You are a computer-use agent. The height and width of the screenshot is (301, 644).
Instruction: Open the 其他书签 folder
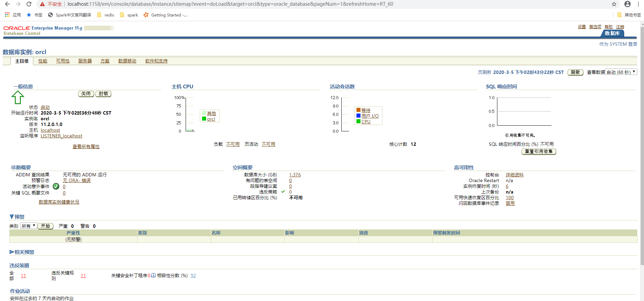(x=629, y=15)
